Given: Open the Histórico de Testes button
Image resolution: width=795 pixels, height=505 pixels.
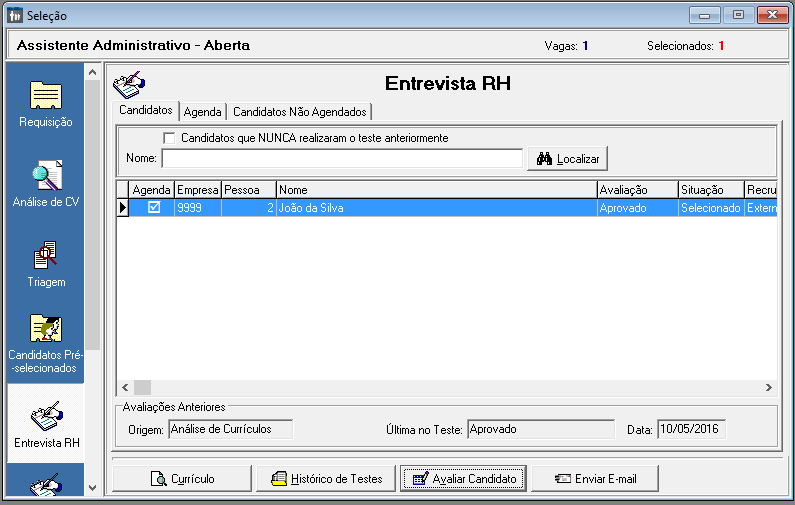Looking at the screenshot, I should point(326,479).
